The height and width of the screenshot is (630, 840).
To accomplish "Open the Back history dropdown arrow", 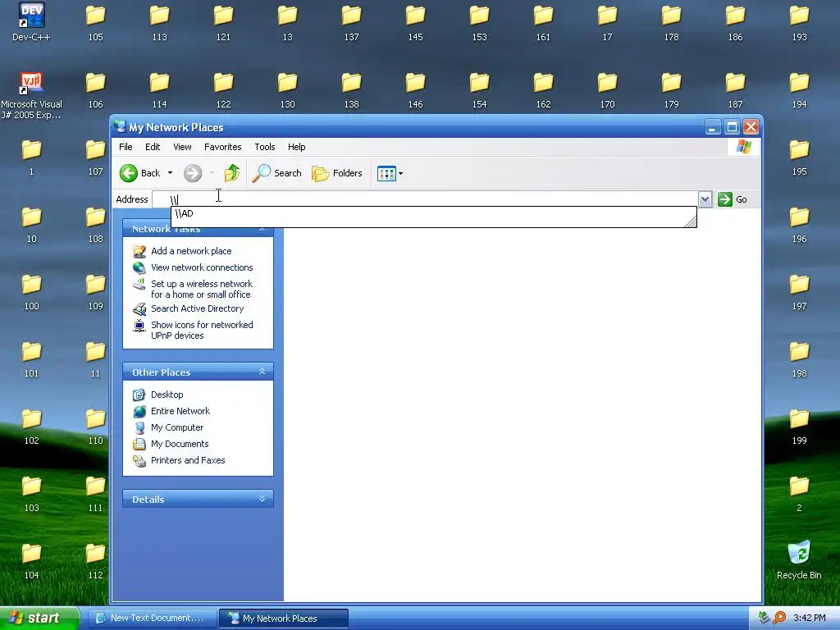I will [171, 173].
